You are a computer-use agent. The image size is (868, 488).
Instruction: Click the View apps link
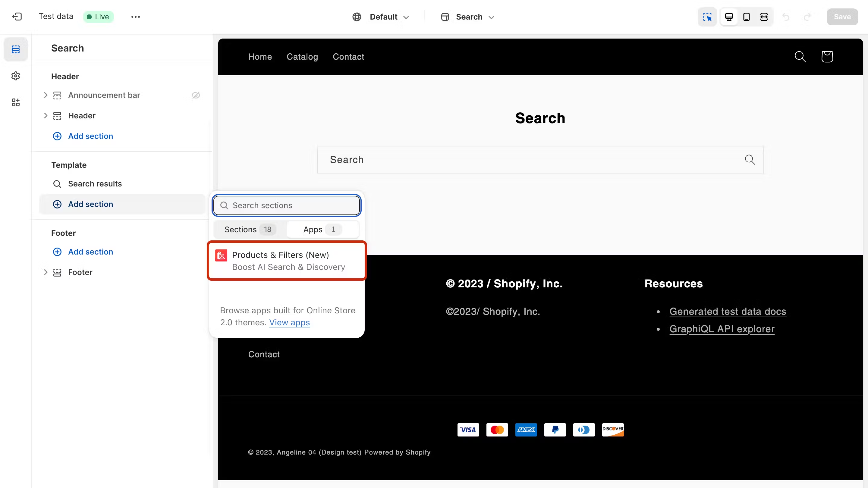(289, 322)
